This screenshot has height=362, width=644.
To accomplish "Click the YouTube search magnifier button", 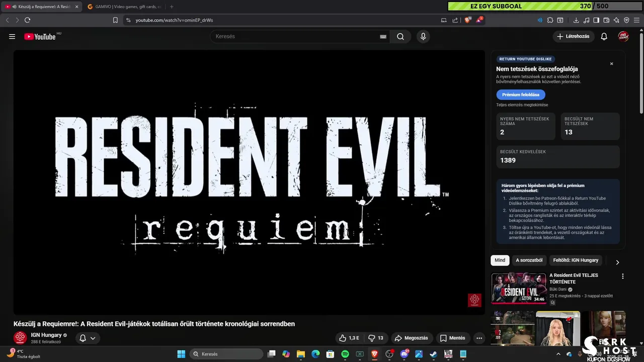I will pyautogui.click(x=400, y=36).
